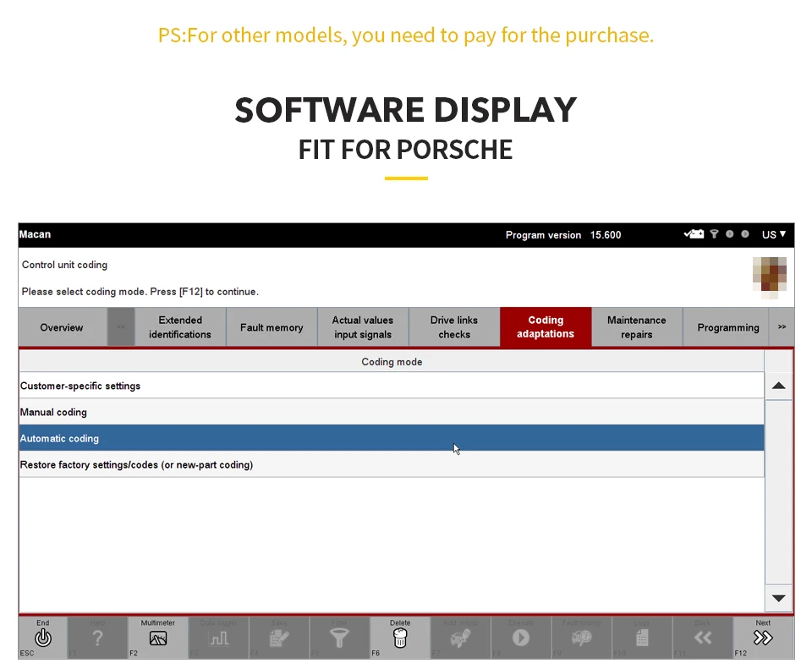Click the scrollbar down arrow

coord(779,598)
